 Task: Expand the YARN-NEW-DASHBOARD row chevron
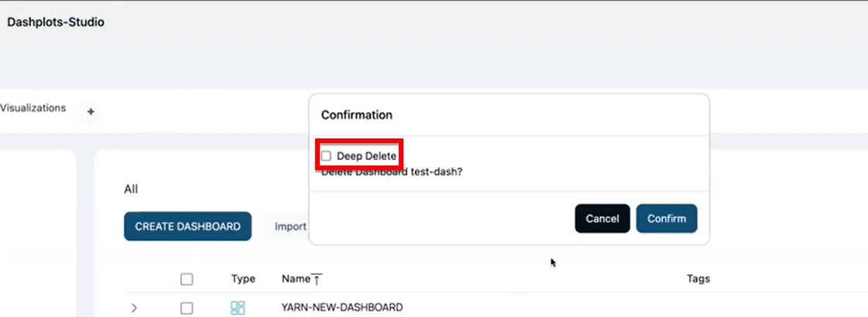pos(134,308)
